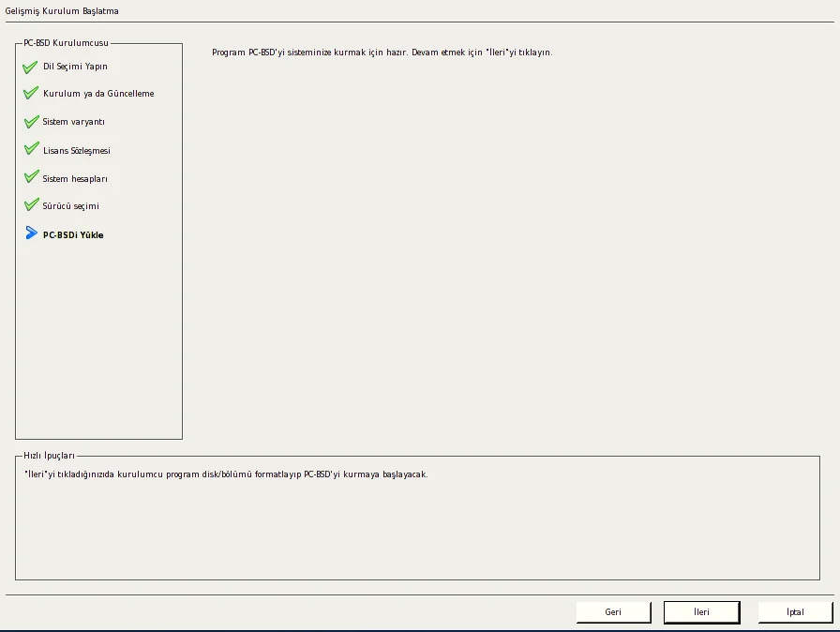Viewport: 840px width, 632px height.
Task: Click the İleri button to continue
Action: pos(702,612)
